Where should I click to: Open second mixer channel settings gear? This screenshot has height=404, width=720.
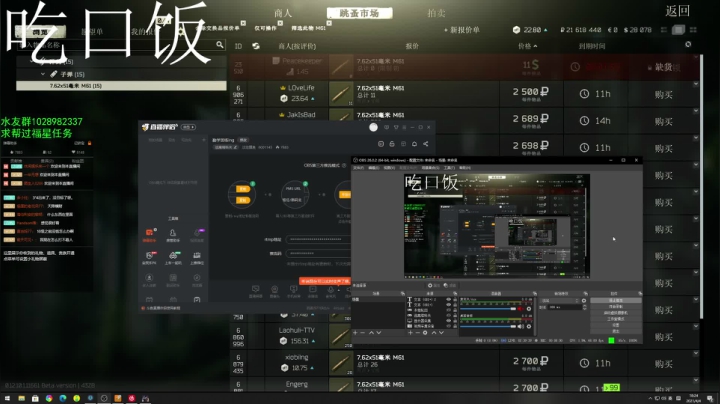[x=529, y=326]
